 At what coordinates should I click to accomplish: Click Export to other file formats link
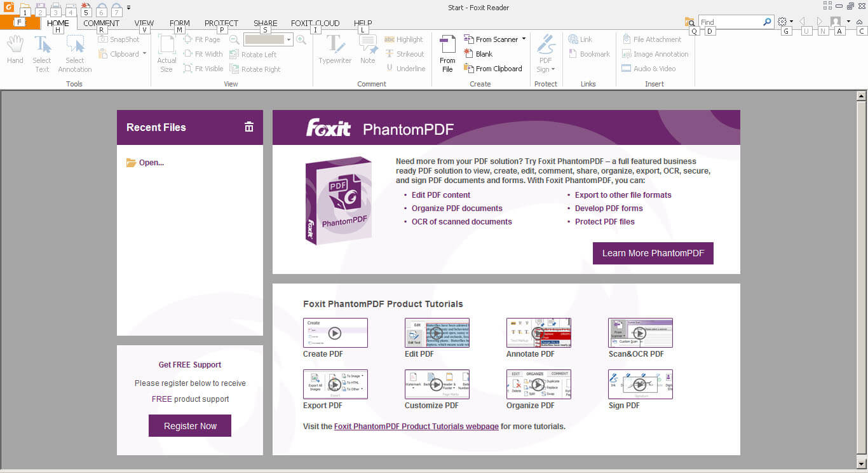pyautogui.click(x=623, y=195)
